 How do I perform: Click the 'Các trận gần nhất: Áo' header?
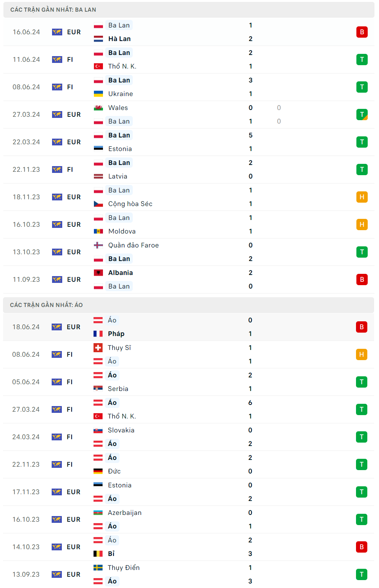pyautogui.click(x=46, y=305)
